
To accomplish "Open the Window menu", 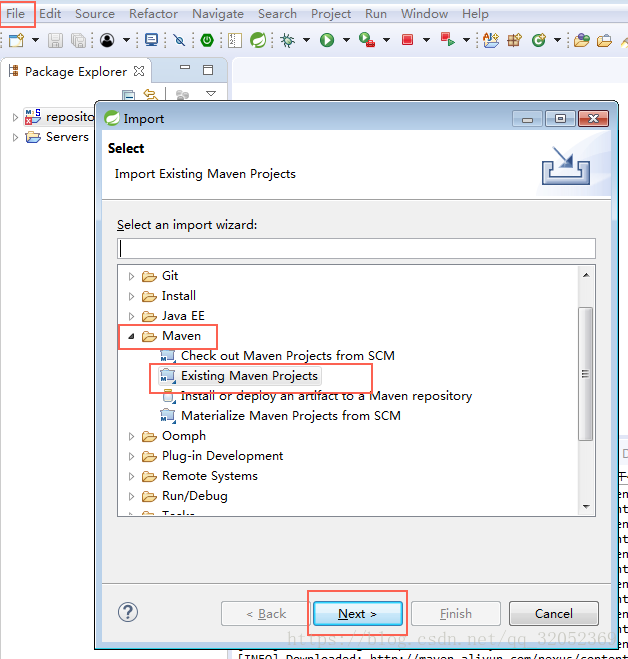I will [424, 14].
